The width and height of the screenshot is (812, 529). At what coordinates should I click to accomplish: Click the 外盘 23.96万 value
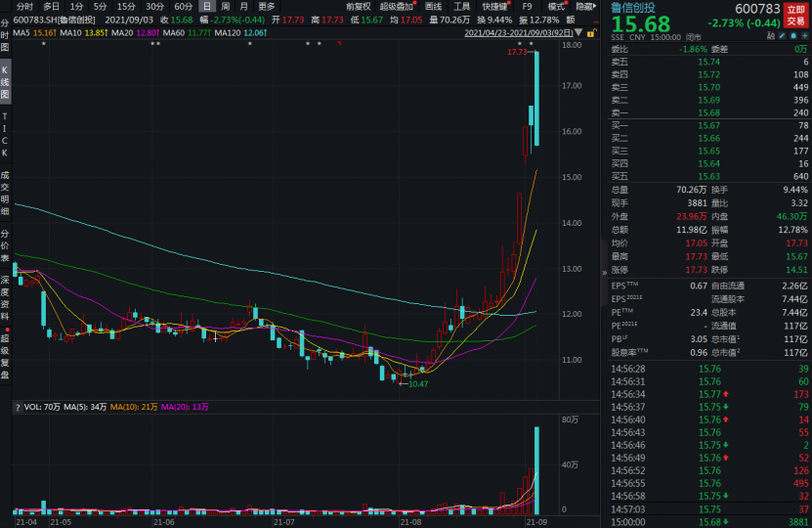(692, 216)
